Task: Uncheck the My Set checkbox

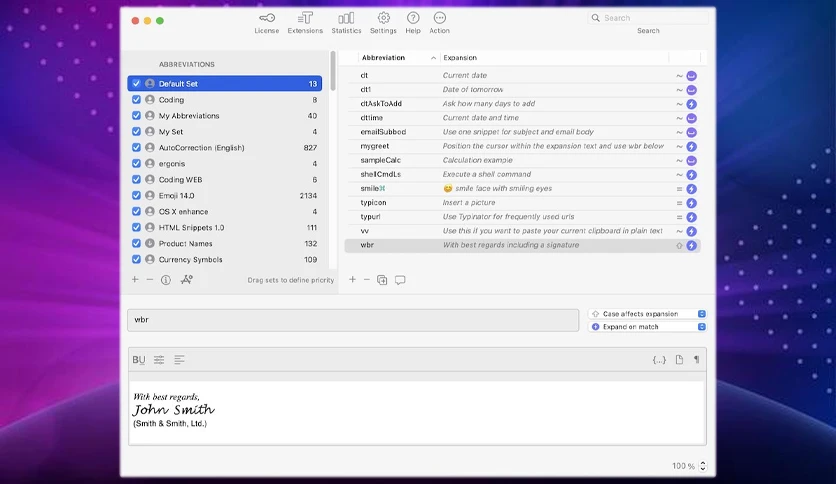Action: pyautogui.click(x=136, y=132)
